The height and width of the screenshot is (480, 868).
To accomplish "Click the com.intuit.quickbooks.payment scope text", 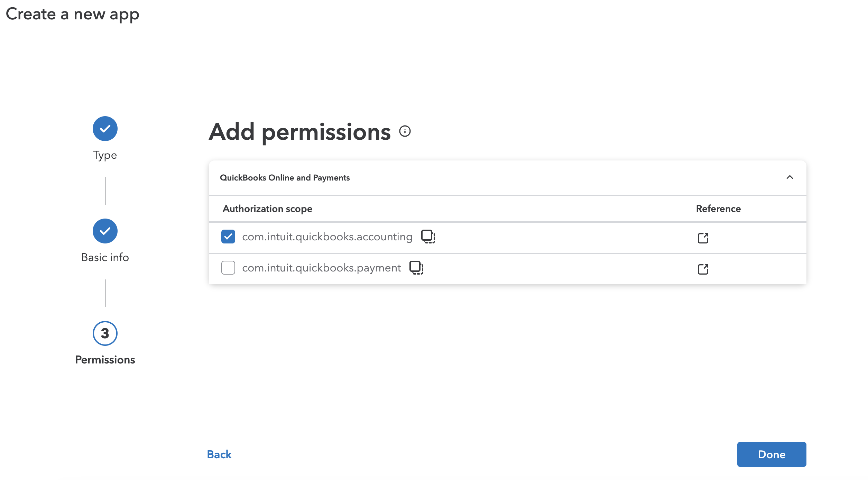I will tap(321, 268).
